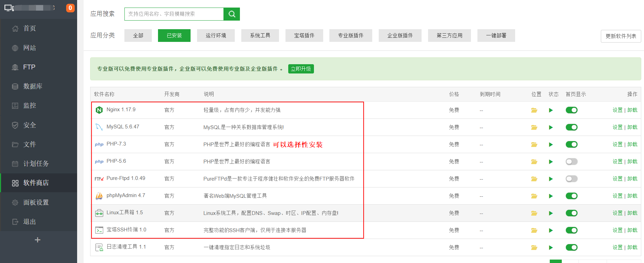Open 设置 for Nginx 1.17.9
The image size is (644, 263).
[618, 110]
